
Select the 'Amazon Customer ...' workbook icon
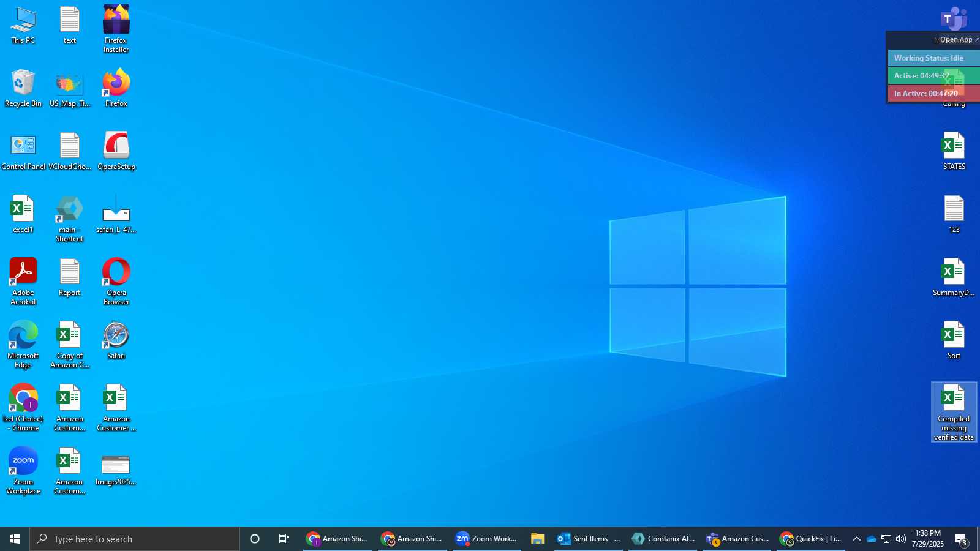coord(116,408)
